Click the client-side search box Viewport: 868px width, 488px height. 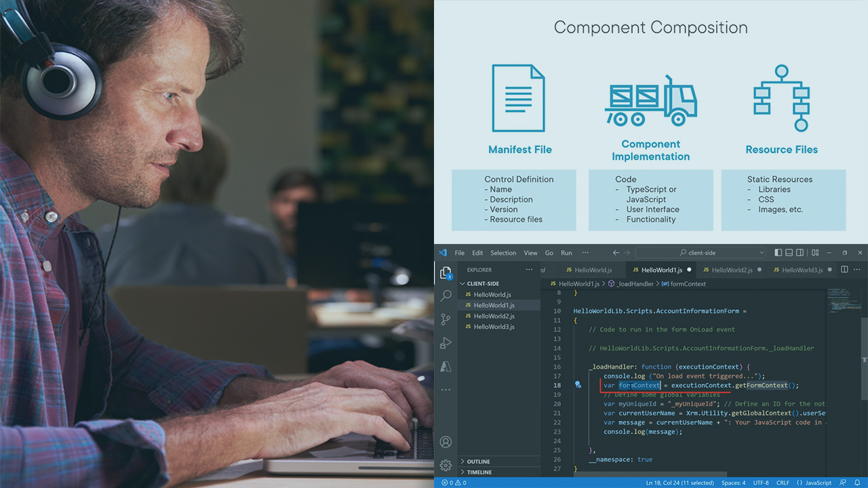[698, 252]
